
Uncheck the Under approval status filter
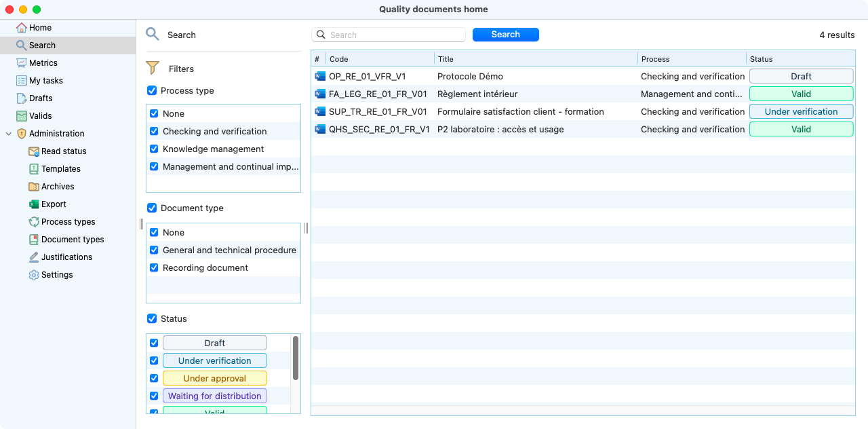tap(154, 378)
